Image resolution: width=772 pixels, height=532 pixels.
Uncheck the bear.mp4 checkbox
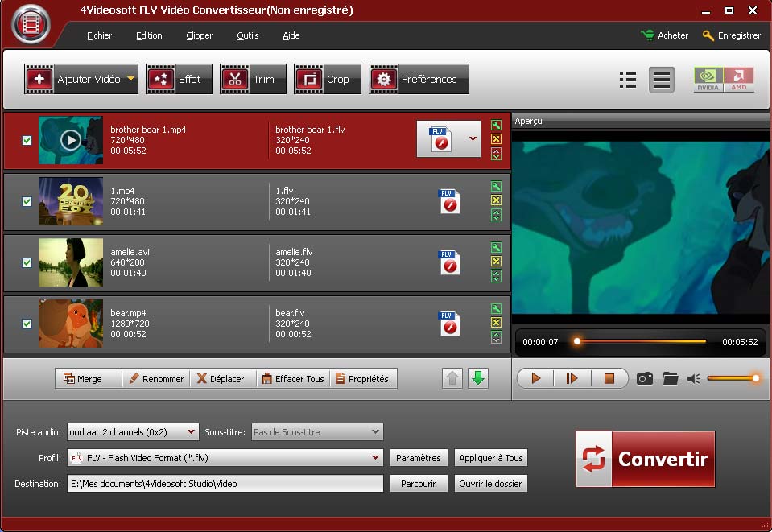click(x=27, y=324)
